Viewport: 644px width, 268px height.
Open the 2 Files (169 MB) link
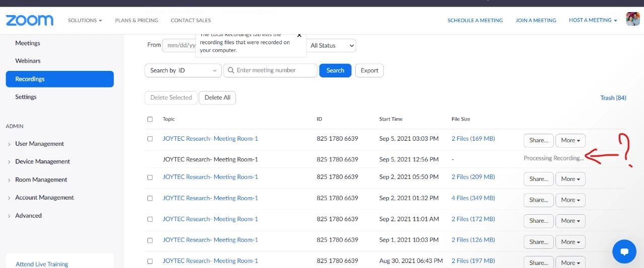click(473, 139)
